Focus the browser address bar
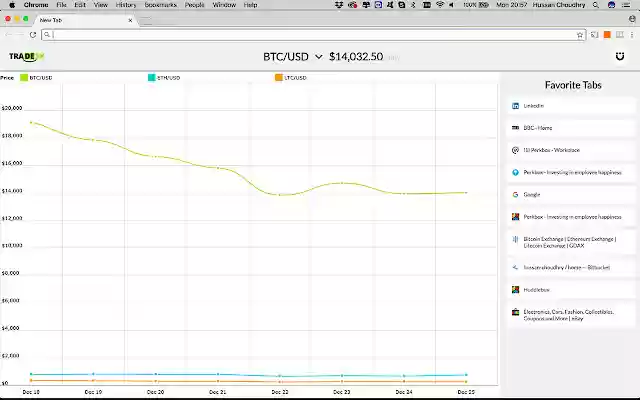This screenshot has width=640, height=400. [x=313, y=35]
